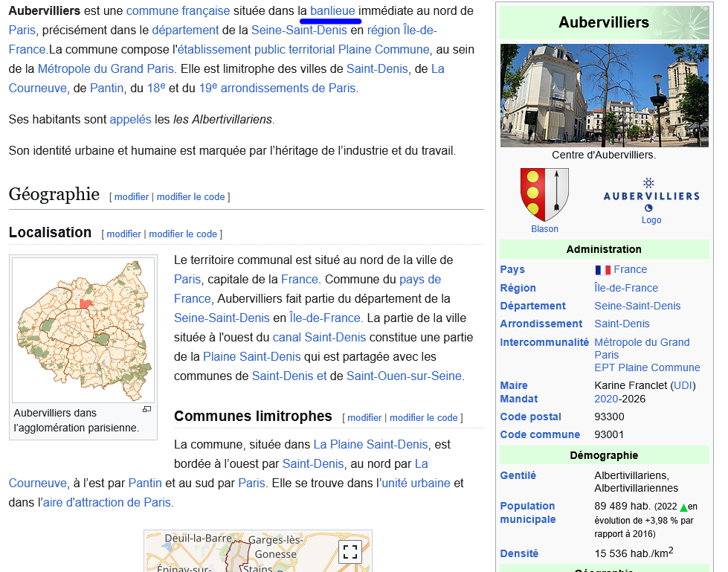Edit the Communes limitrophes section via 'modifier'
This screenshot has height=572, width=728.
(x=364, y=418)
